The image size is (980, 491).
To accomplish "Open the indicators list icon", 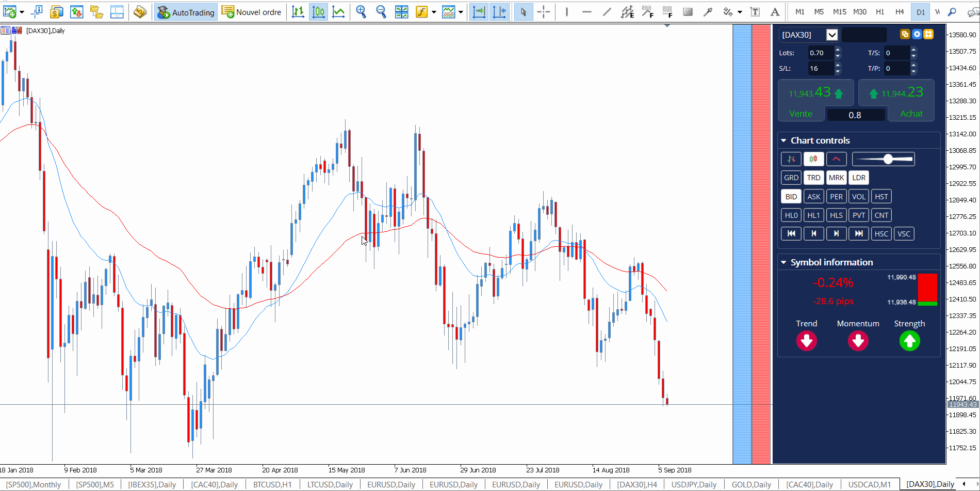I will tap(421, 11).
